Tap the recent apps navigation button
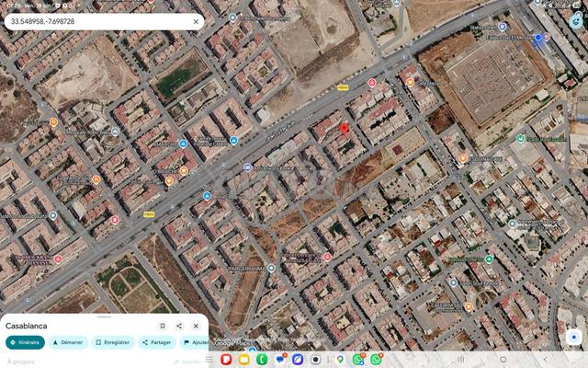Viewport: 588px width, 368px height. pos(461,360)
